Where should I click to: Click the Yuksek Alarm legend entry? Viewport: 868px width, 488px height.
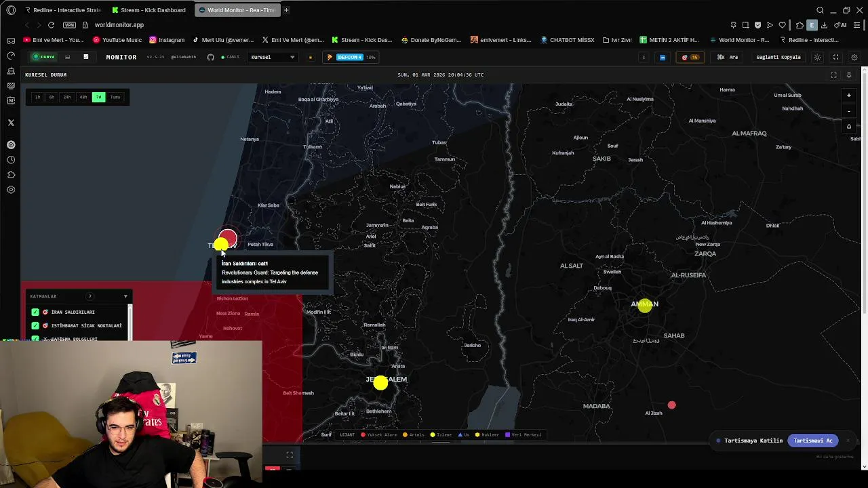coord(380,434)
